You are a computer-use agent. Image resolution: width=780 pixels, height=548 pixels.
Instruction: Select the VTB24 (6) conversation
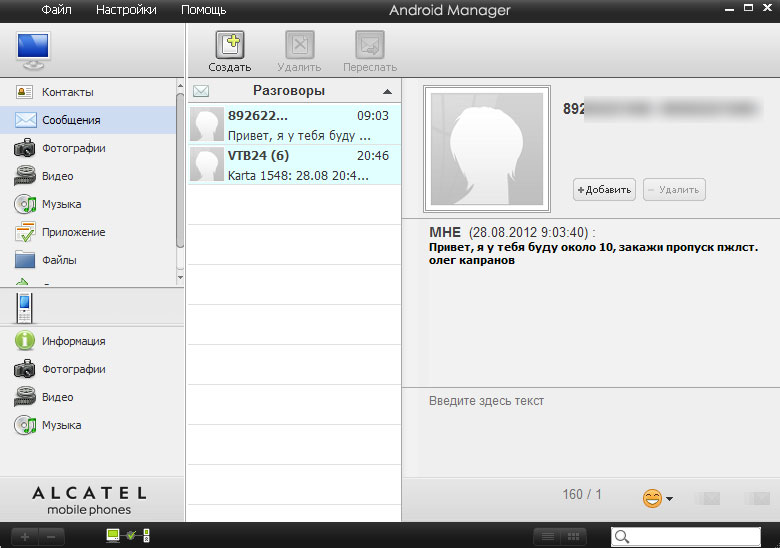(294, 164)
